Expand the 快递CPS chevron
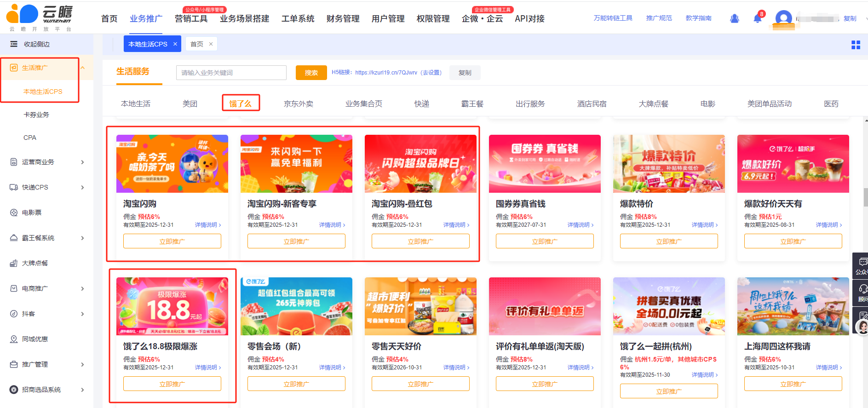Screen dimensions: 868x408 tap(83, 187)
